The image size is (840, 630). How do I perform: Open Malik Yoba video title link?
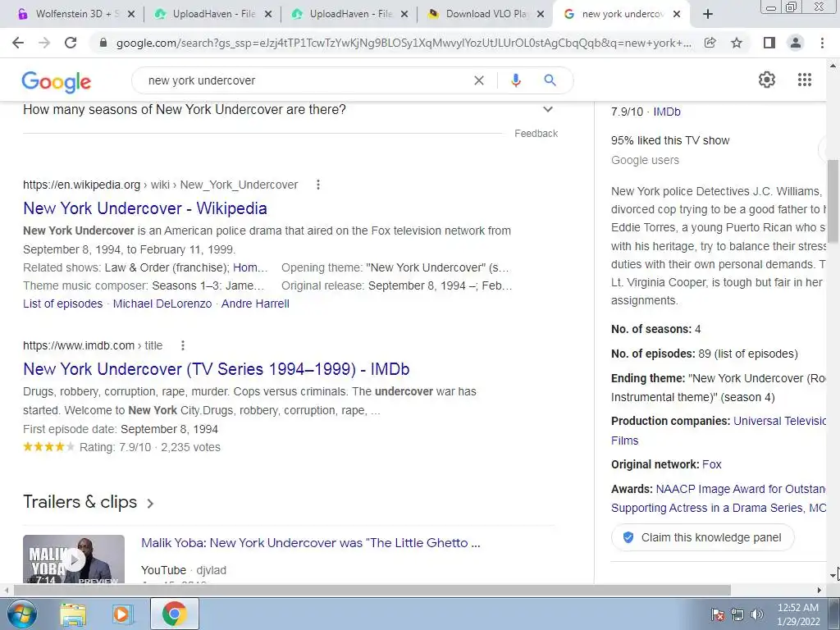(311, 543)
